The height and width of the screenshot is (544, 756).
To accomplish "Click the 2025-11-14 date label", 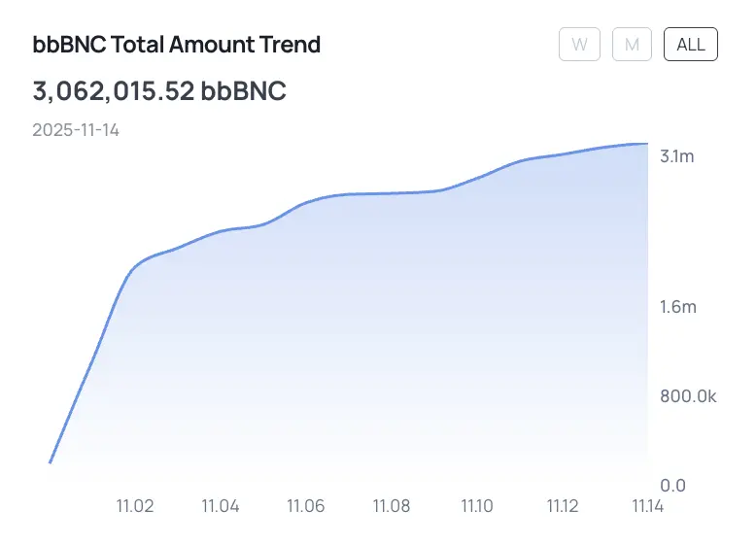I will point(76,130).
